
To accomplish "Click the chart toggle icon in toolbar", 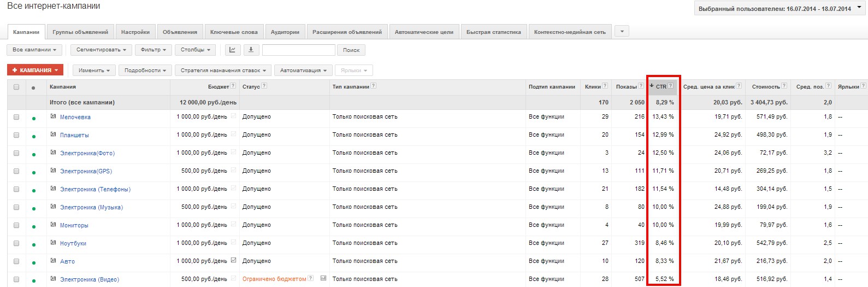I will [232, 50].
